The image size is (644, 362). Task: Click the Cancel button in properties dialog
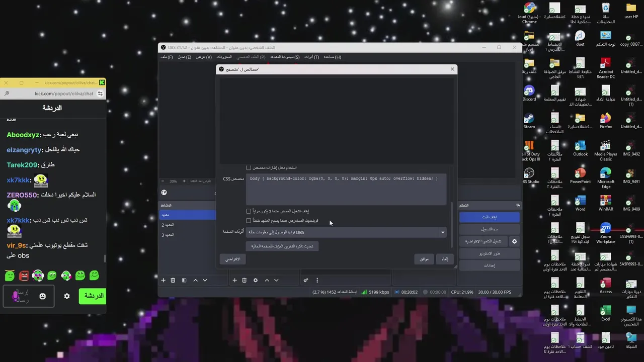pyautogui.click(x=445, y=259)
